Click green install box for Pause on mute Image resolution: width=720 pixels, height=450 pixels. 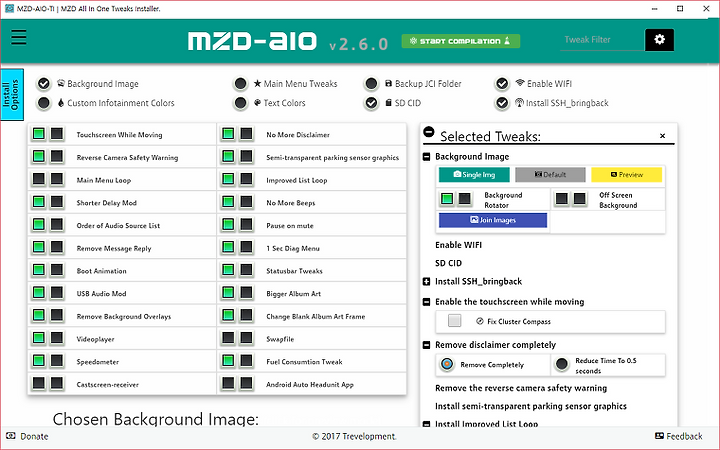pos(228,225)
